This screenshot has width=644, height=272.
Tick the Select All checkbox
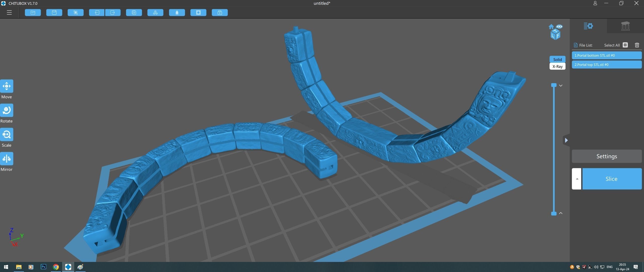625,45
